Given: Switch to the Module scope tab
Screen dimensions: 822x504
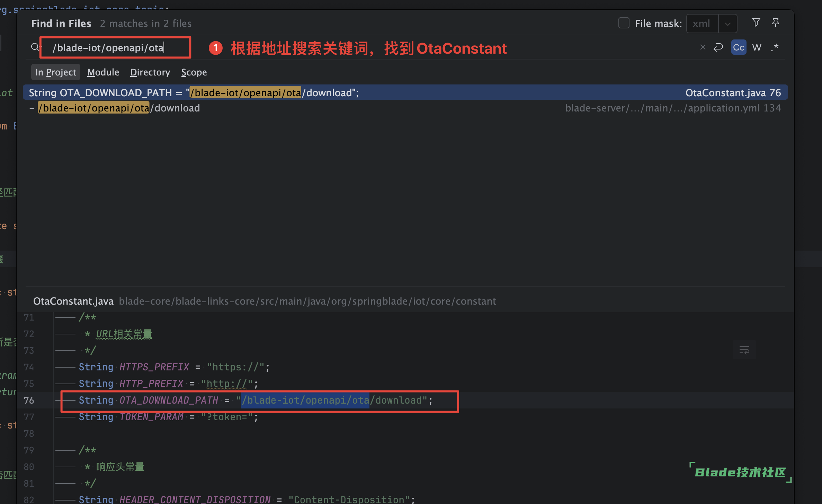Looking at the screenshot, I should (103, 72).
